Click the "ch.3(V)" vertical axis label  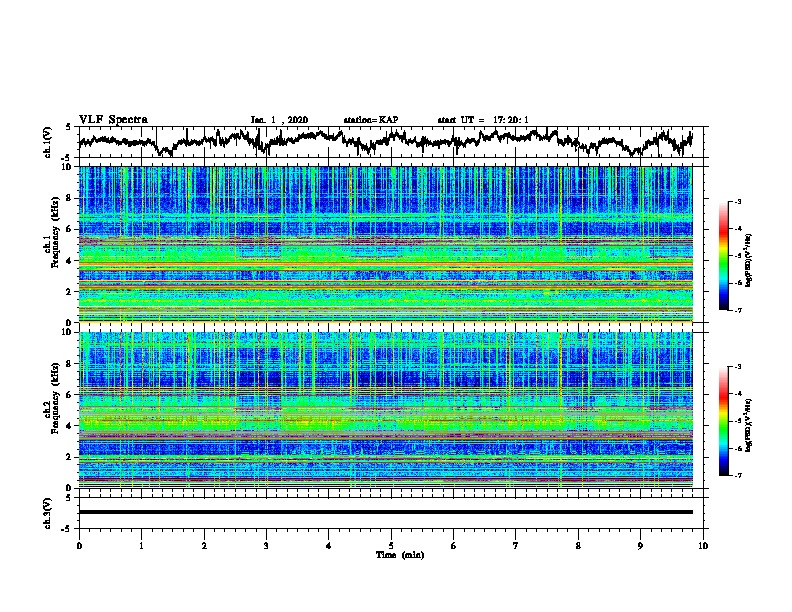pyautogui.click(x=47, y=513)
